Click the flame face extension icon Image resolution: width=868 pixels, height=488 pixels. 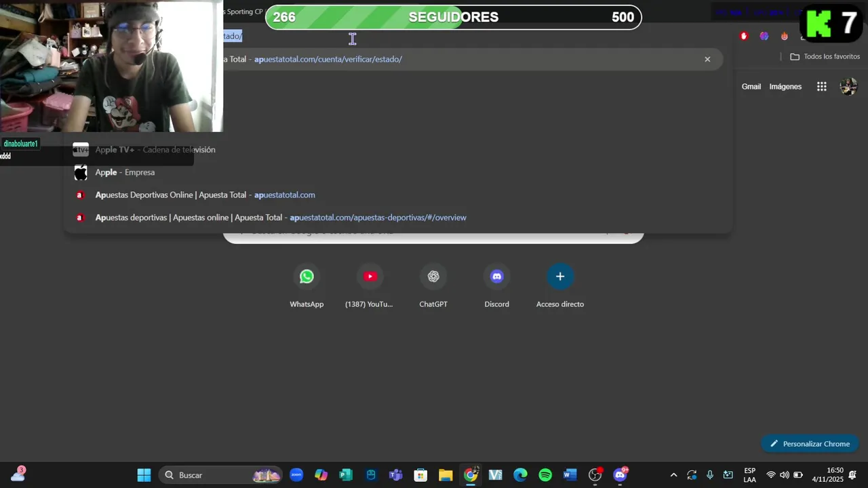785,36
